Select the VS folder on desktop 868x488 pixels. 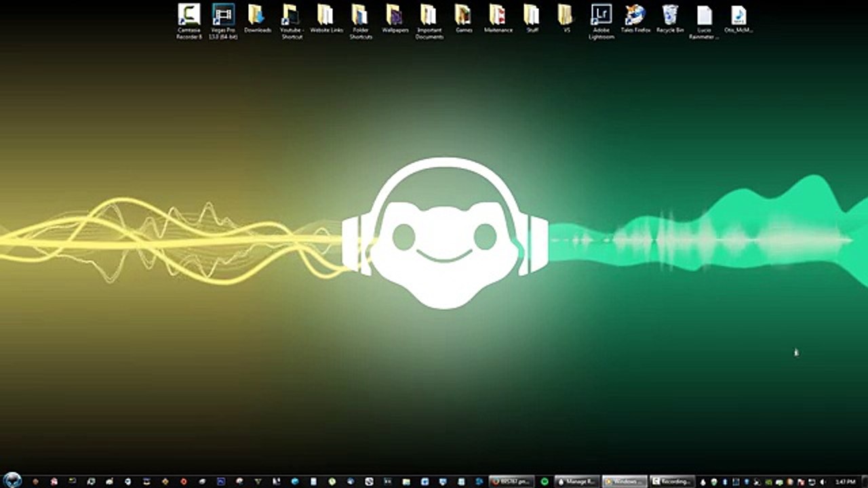coord(566,18)
